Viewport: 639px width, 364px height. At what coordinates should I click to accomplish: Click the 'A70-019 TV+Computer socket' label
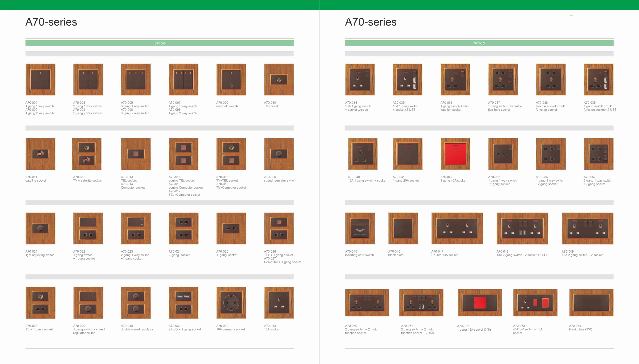[231, 186]
